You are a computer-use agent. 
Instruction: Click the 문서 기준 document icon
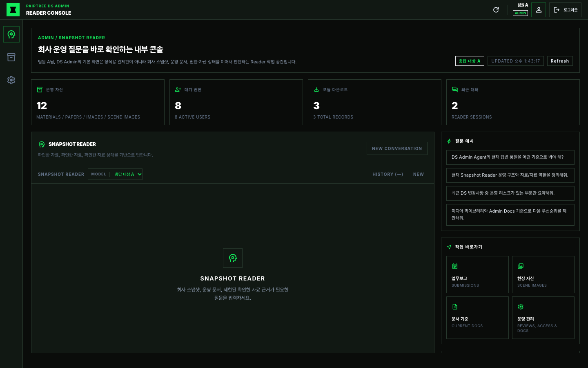pyautogui.click(x=455, y=307)
